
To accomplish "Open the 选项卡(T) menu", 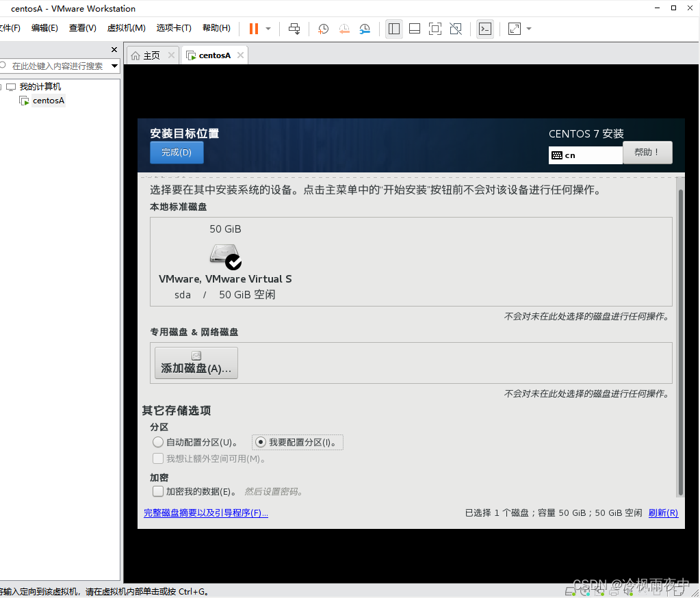I will pyautogui.click(x=174, y=28).
